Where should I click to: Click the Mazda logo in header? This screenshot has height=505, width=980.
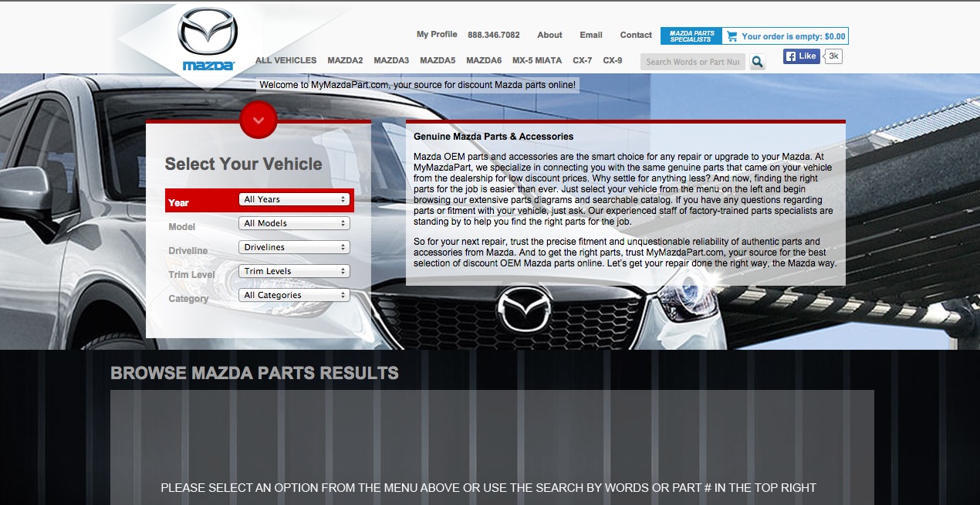click(x=208, y=40)
